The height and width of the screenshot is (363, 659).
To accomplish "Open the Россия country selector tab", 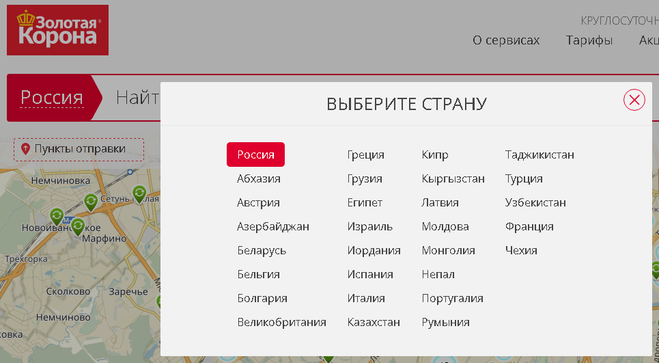I will (x=52, y=98).
